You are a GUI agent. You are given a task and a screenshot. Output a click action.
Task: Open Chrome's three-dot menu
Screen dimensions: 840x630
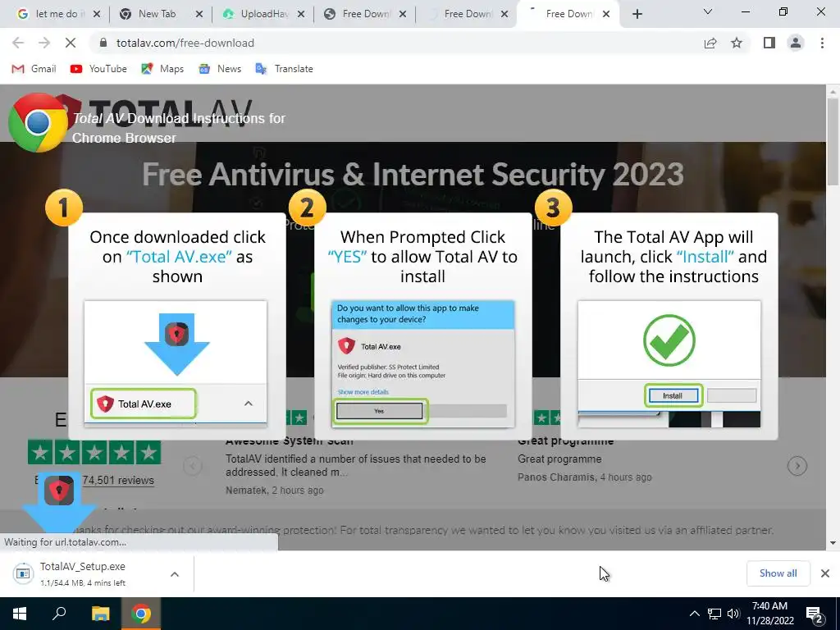tap(822, 43)
